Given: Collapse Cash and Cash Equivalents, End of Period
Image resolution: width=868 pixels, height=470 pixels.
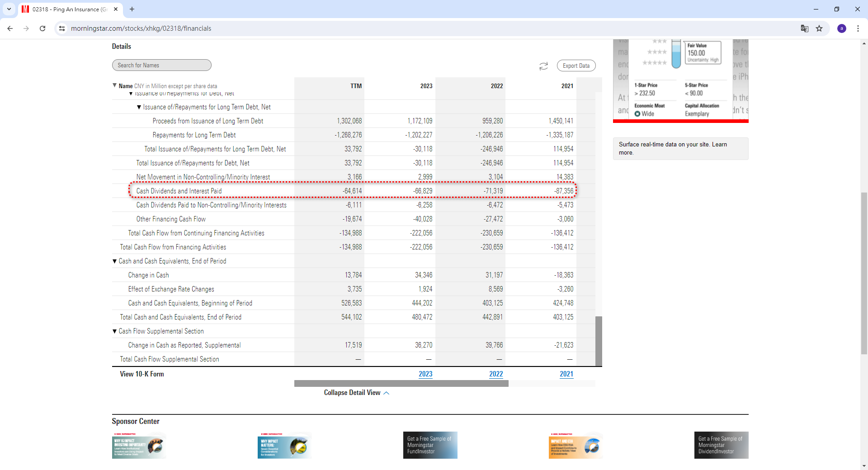Looking at the screenshot, I should coord(114,261).
